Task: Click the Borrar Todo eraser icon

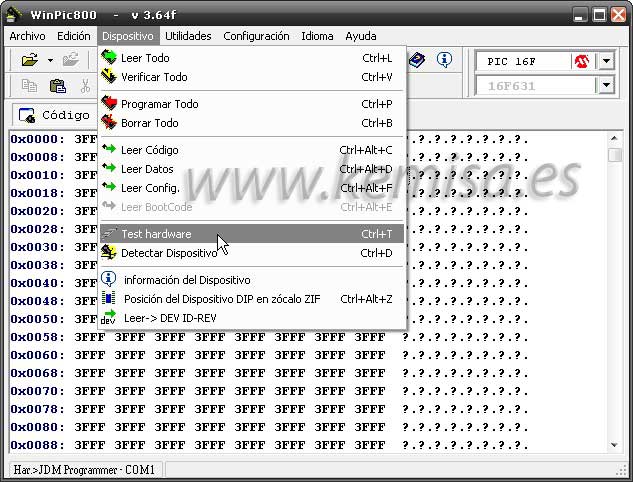Action: coord(109,122)
